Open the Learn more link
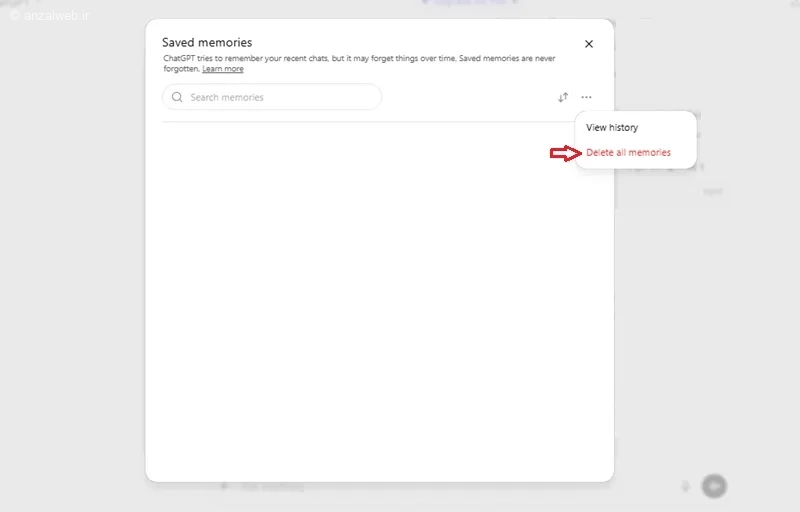 222,69
